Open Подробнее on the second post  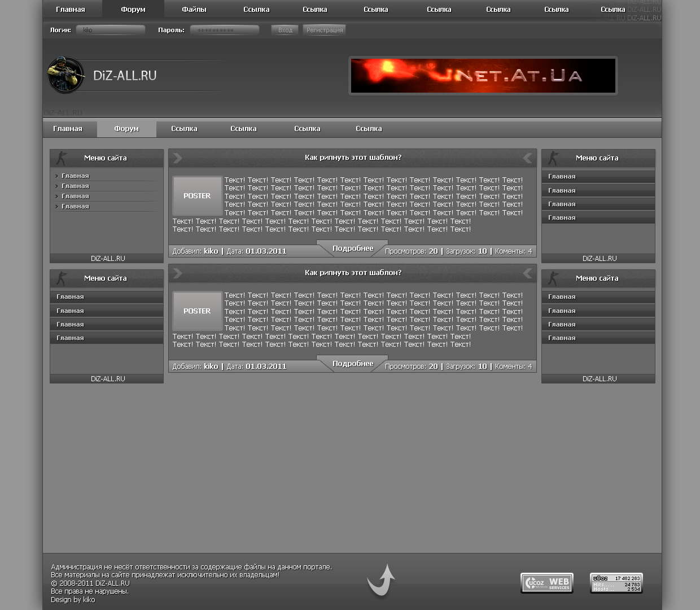pyautogui.click(x=353, y=364)
